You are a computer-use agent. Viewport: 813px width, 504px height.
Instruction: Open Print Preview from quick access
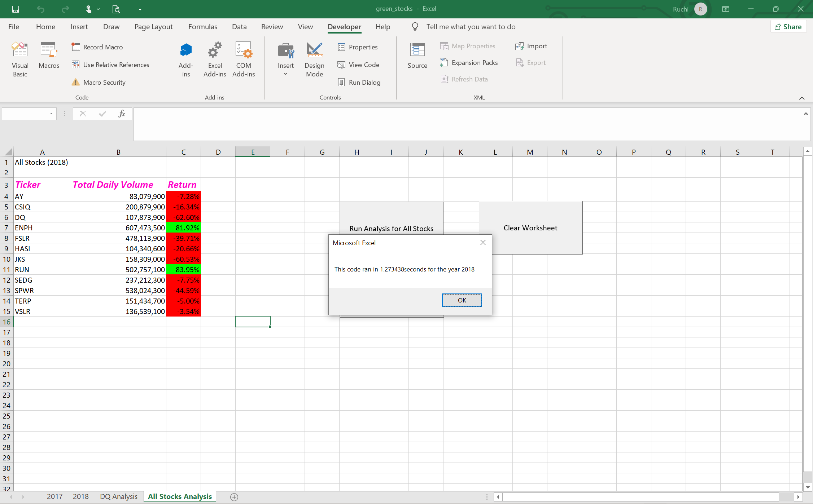click(116, 9)
